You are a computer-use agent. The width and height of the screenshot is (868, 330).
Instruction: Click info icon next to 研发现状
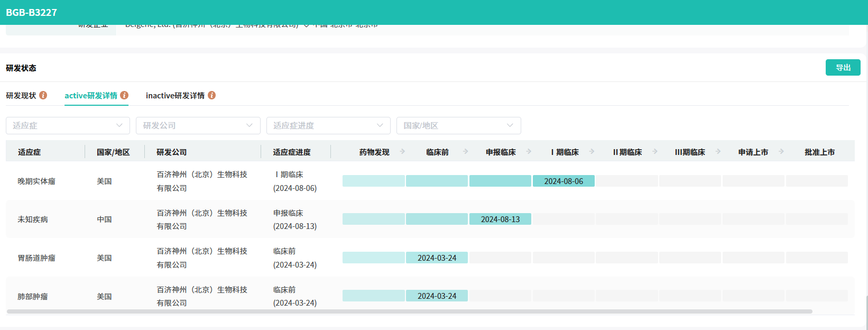pyautogui.click(x=43, y=95)
